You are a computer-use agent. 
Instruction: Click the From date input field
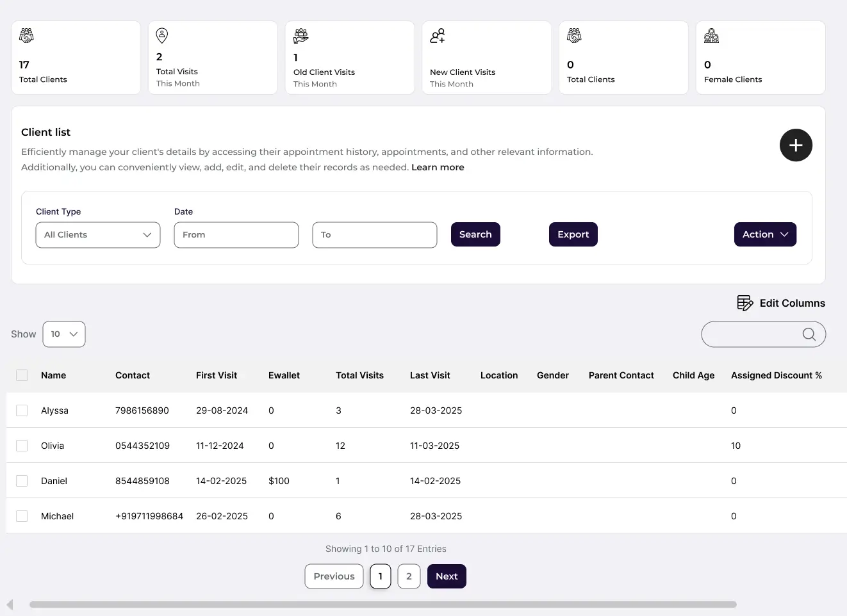coord(236,235)
